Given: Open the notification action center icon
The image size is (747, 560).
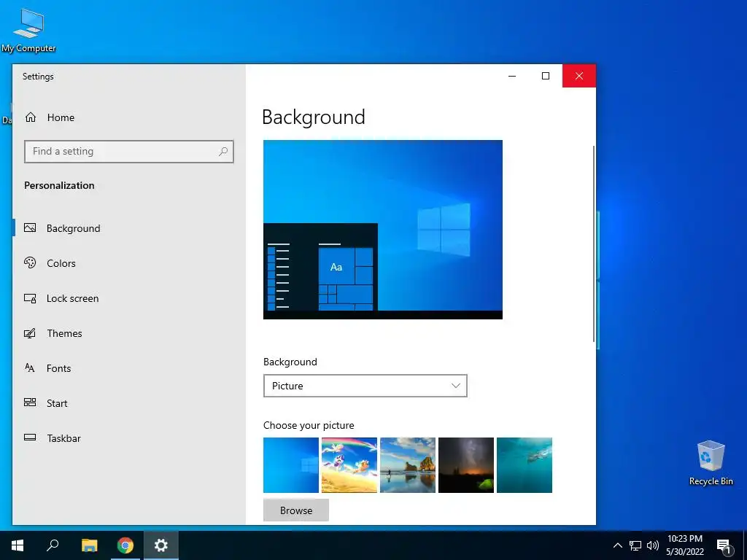Looking at the screenshot, I should coord(724,545).
